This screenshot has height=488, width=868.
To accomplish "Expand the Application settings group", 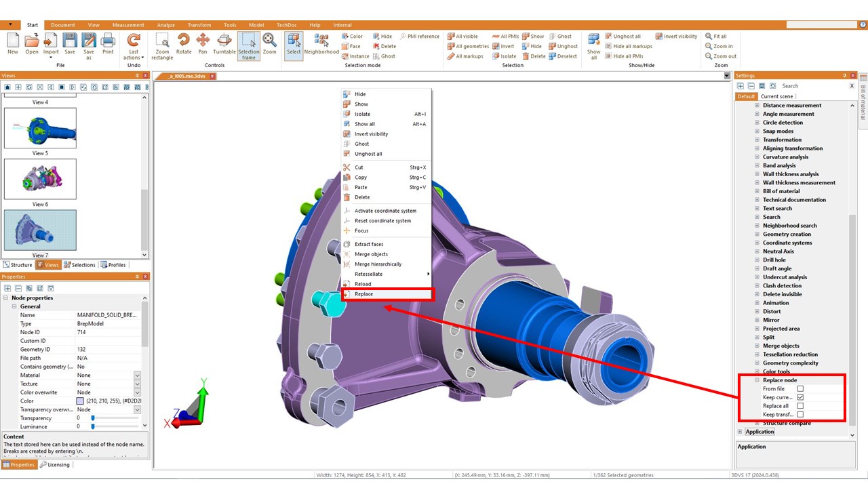I will click(740, 432).
